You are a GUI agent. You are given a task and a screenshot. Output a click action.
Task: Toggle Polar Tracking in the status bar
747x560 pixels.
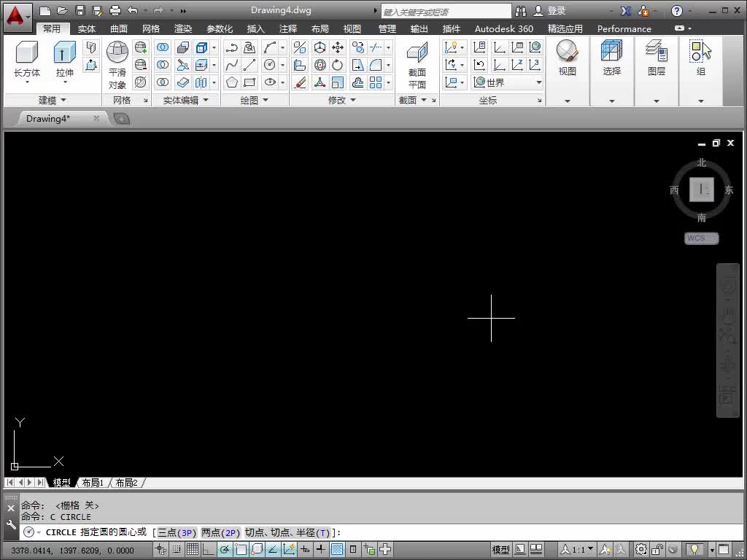[x=225, y=550]
